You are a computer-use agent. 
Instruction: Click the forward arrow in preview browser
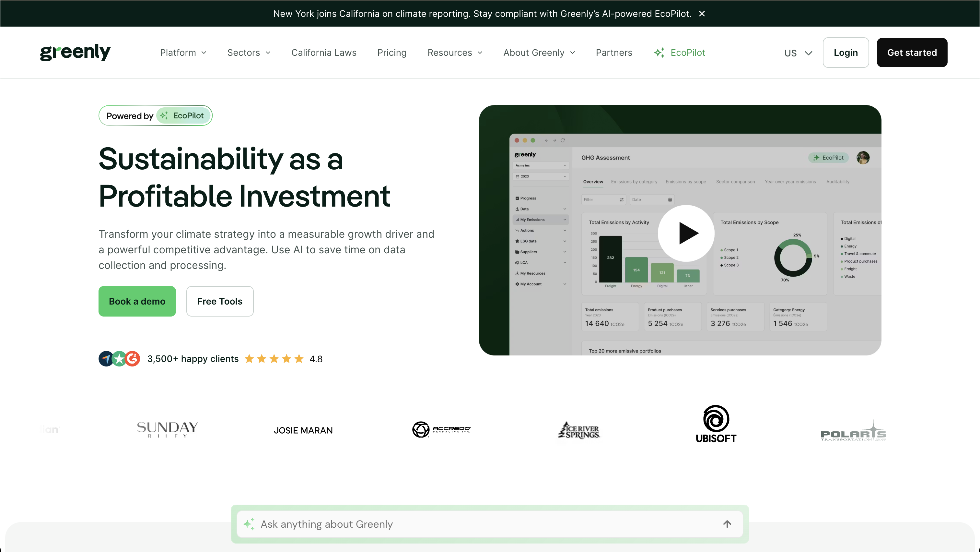tap(555, 140)
